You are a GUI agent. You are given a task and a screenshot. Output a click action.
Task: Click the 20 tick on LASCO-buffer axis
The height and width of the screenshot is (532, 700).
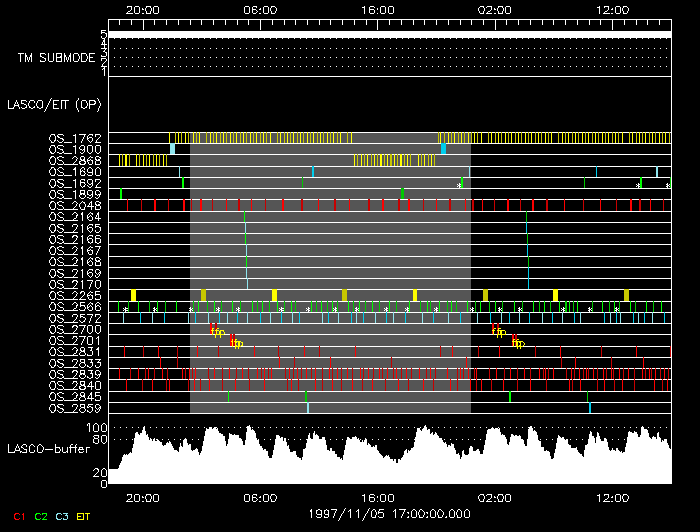100,473
